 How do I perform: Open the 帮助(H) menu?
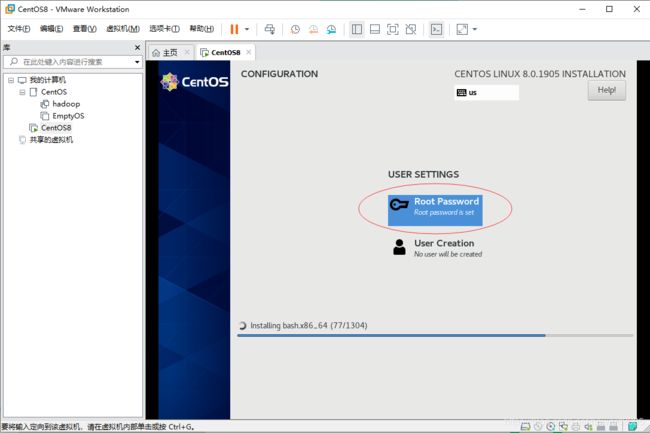[x=201, y=29]
